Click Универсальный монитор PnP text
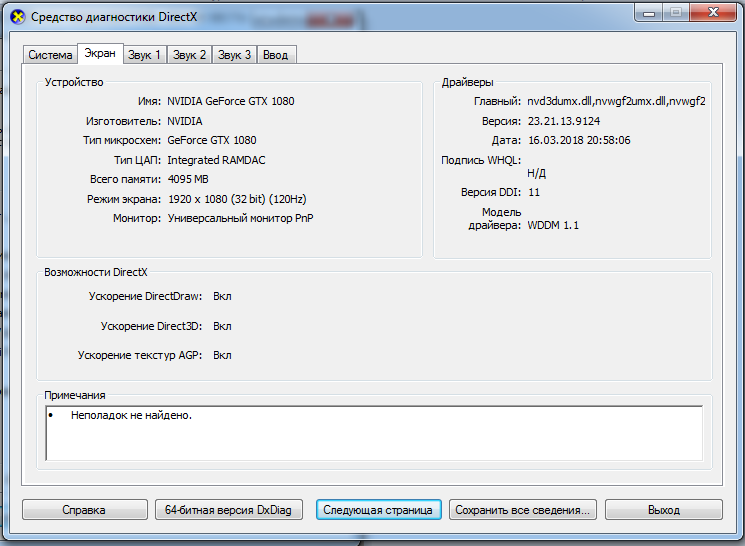This screenshot has height=546, width=745. pyautogui.click(x=240, y=218)
